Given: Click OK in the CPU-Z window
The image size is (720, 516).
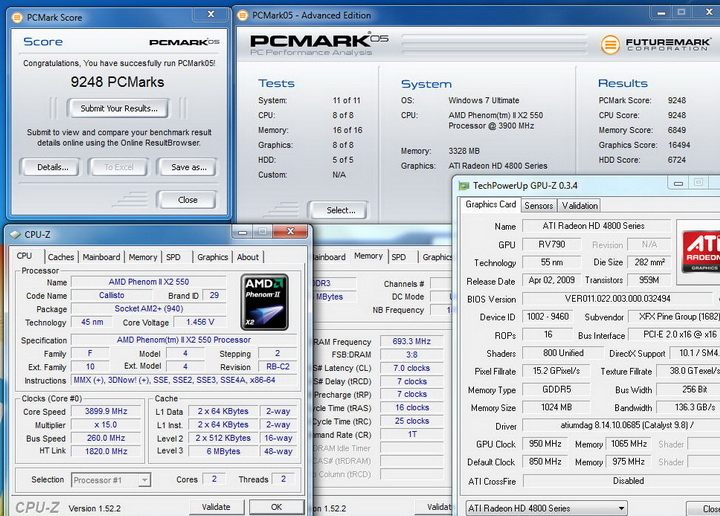Looking at the screenshot, I should [x=276, y=507].
